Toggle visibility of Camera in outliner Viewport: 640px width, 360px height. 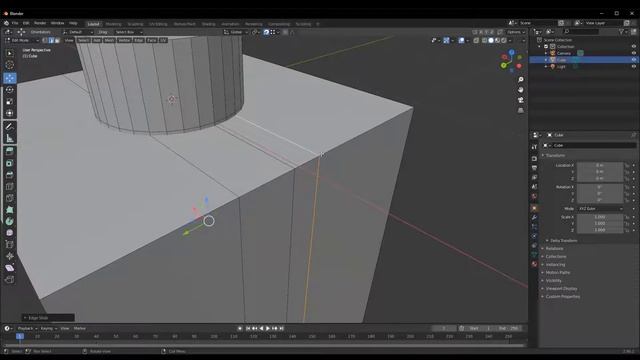633,53
